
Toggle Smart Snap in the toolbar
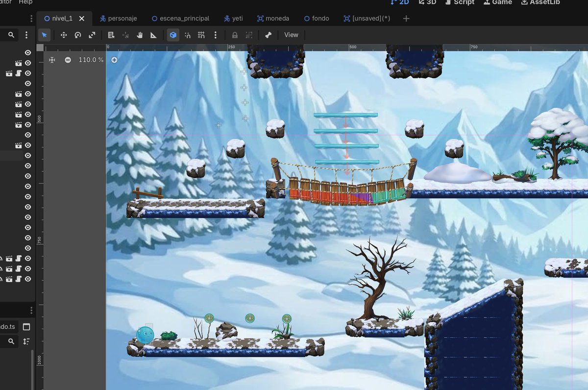point(187,35)
